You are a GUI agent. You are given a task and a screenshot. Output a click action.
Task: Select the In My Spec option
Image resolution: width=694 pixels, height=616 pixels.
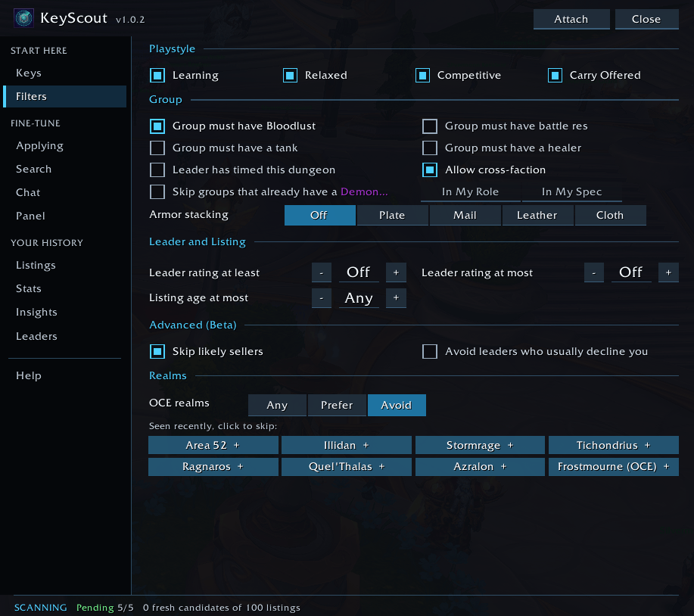click(x=572, y=192)
